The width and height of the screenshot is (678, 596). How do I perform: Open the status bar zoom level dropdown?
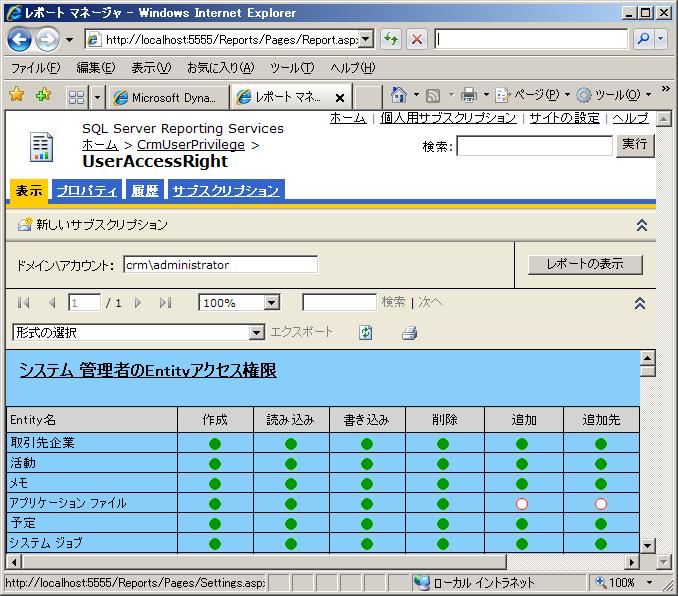[649, 583]
